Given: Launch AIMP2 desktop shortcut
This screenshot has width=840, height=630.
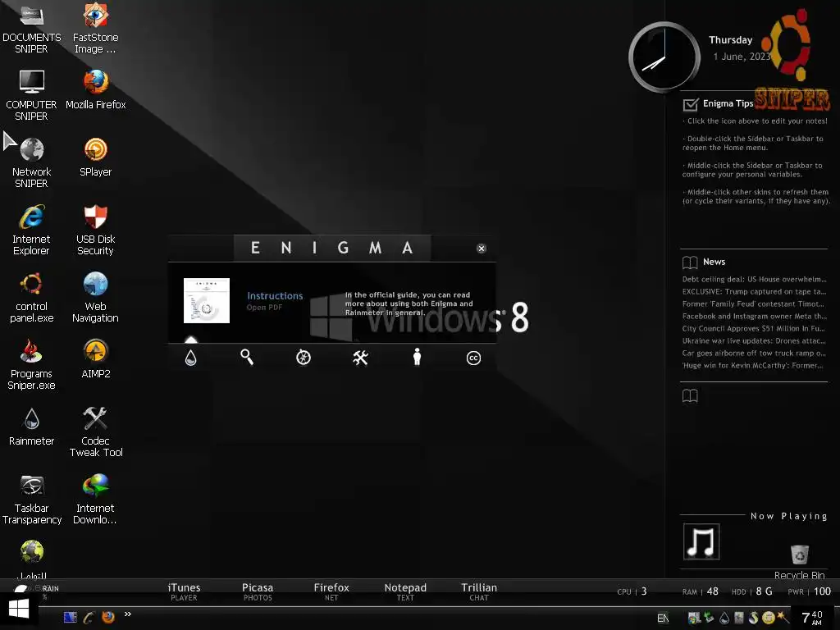Looking at the screenshot, I should point(95,359).
